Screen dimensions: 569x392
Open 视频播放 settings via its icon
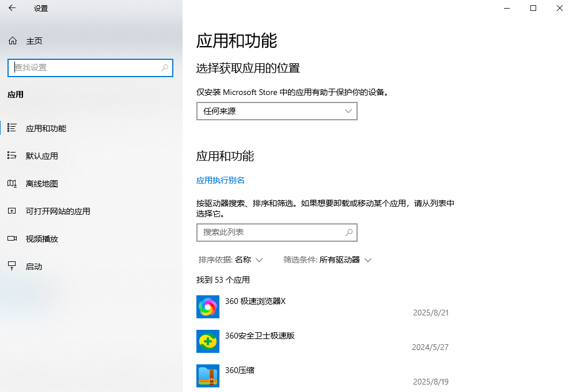[12, 238]
